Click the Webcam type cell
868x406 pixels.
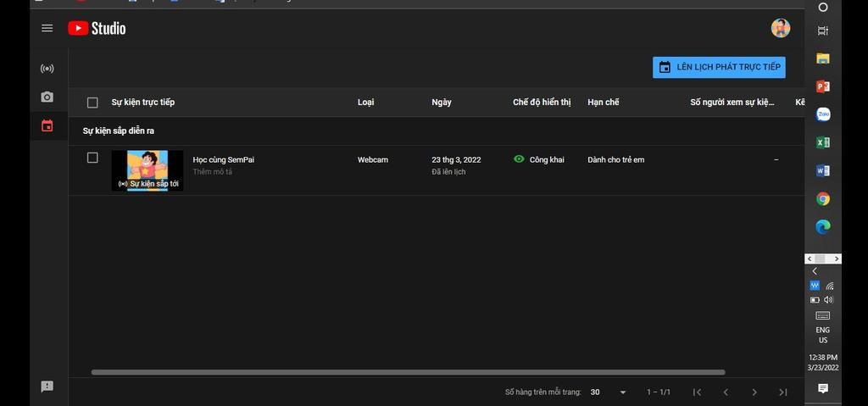373,159
